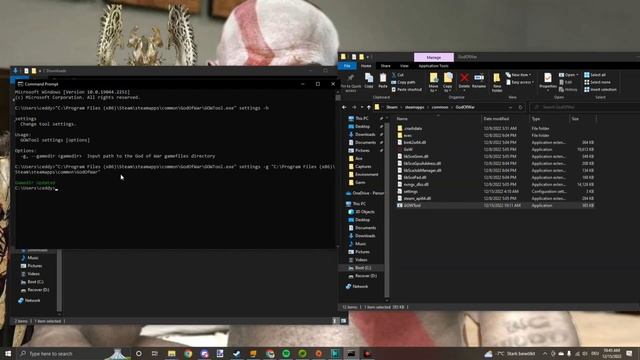The height and width of the screenshot is (360, 640).
Task: Open the File tab in Explorer
Action: pyautogui.click(x=347, y=66)
